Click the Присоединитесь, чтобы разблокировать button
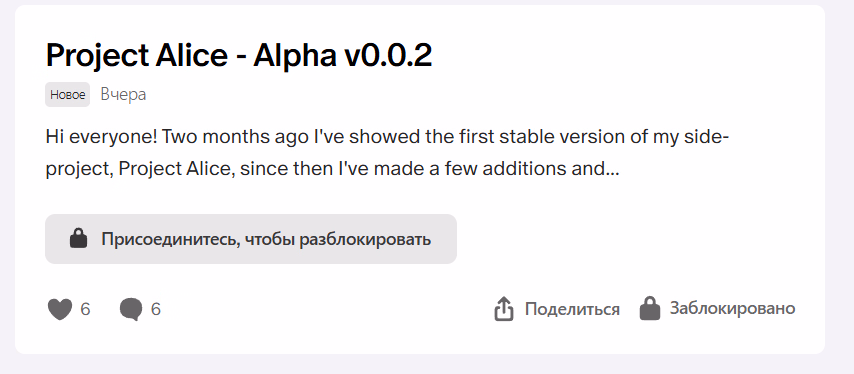The image size is (854, 374). (251, 239)
